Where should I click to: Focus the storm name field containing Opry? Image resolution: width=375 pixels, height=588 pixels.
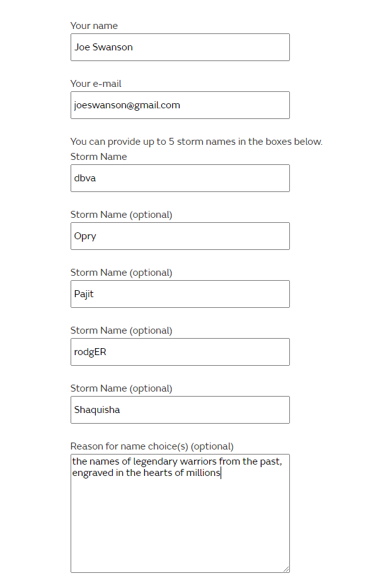(180, 236)
